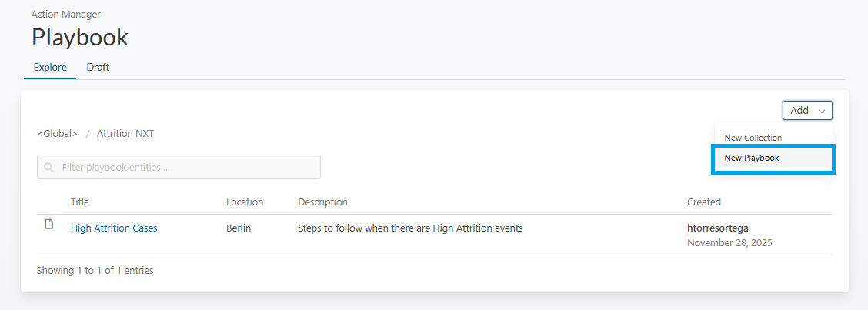Open the Add dropdown button
Image resolution: width=868 pixels, height=310 pixels.
(807, 111)
